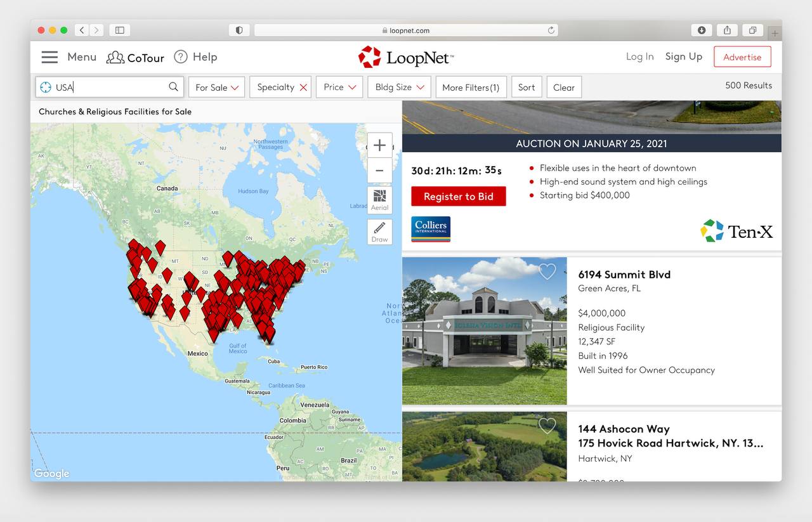812x522 pixels.
Task: Remove the Specialty filter with X
Action: click(x=303, y=88)
